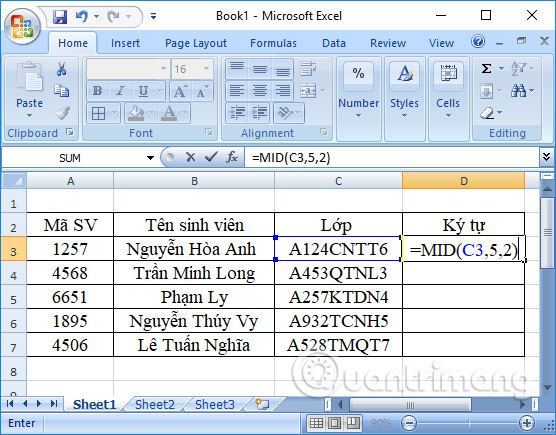This screenshot has height=435, width=556.
Task: Open the Review ribbon tab
Action: coord(388,43)
